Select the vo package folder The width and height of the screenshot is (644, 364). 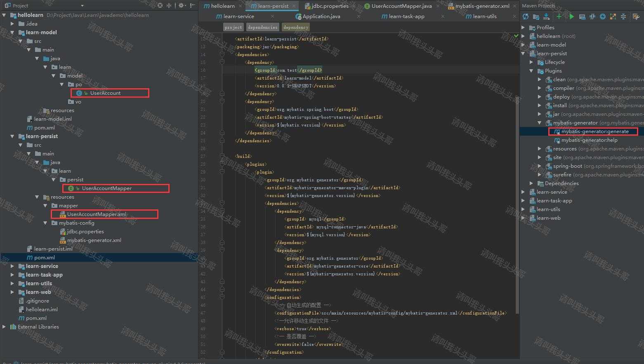[x=78, y=101]
